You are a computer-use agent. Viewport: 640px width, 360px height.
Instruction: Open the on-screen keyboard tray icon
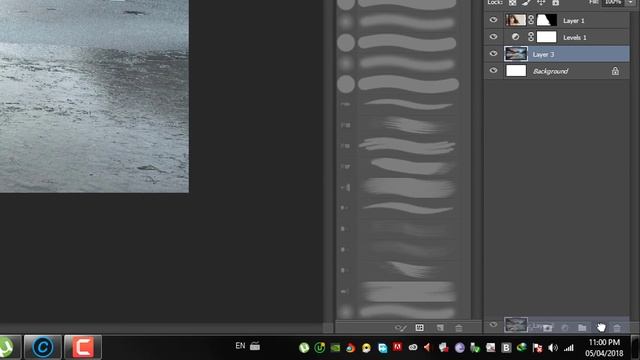pyautogui.click(x=255, y=346)
